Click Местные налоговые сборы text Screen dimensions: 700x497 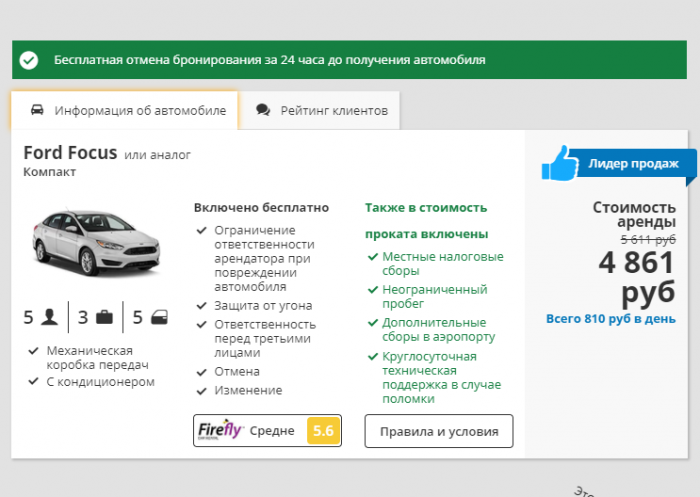(442, 263)
